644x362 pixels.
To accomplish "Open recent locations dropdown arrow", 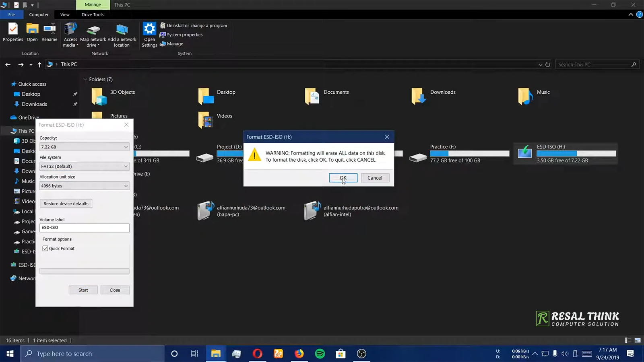I will (31, 65).
